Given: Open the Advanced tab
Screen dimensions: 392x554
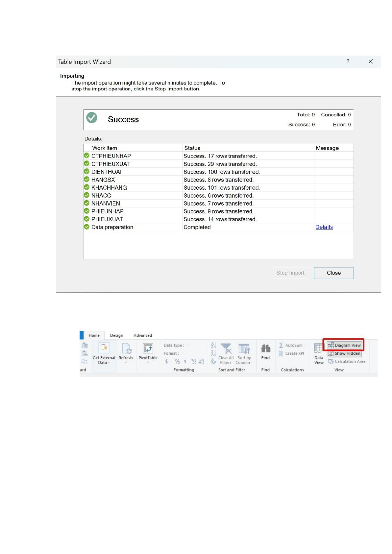Looking at the screenshot, I should coord(143,335).
